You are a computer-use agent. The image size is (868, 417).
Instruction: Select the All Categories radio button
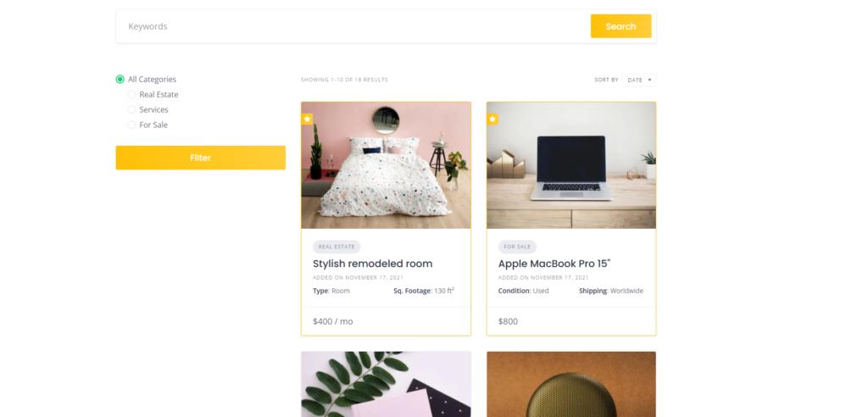120,79
